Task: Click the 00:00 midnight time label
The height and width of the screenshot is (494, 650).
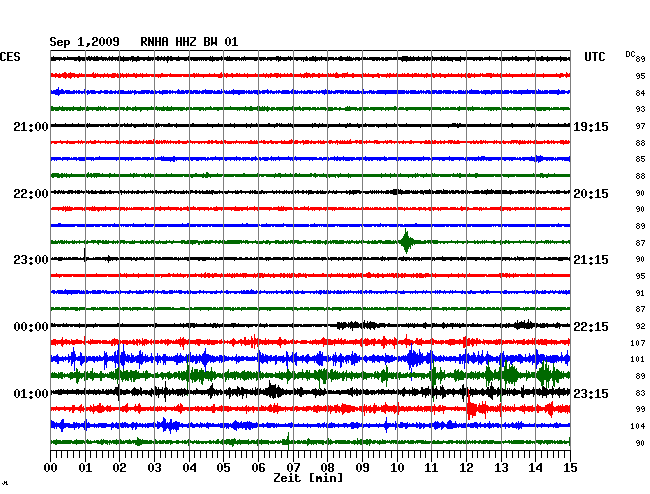Action: click(x=31, y=327)
